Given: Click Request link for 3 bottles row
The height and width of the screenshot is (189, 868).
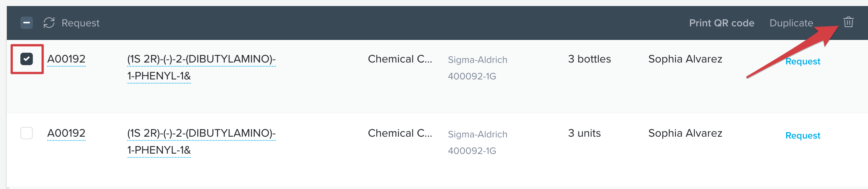Looking at the screenshot, I should pyautogui.click(x=803, y=61).
